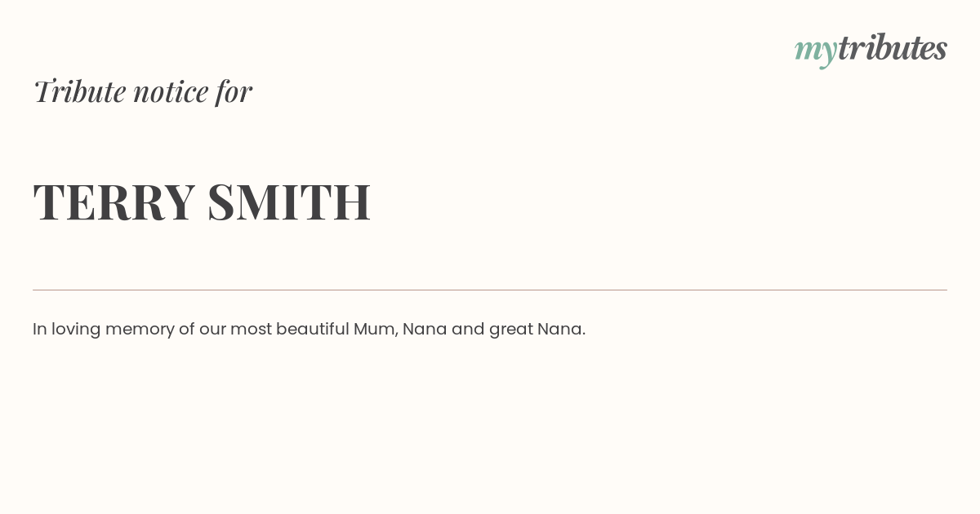Click the word "our" in the message
The height and width of the screenshot is (514, 980).
[x=212, y=329]
